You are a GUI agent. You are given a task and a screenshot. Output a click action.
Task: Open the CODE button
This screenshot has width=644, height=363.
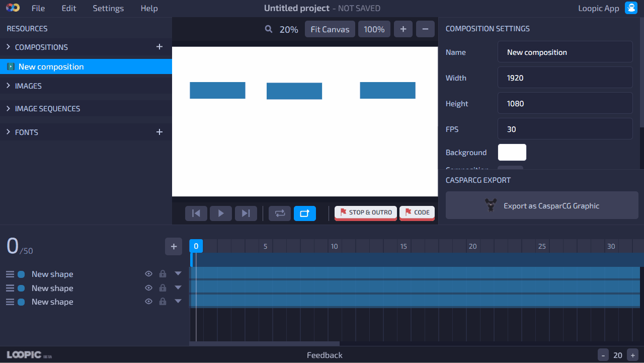417,212
